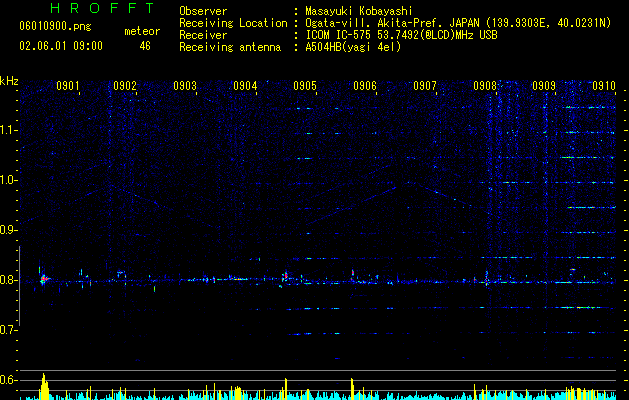The width and height of the screenshot is (629, 400).
Task: Click the tallest yellow power peak at chart start
Action: coord(44,386)
